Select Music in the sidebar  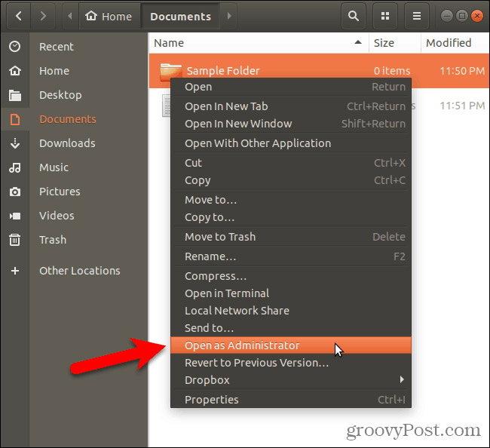pos(54,167)
